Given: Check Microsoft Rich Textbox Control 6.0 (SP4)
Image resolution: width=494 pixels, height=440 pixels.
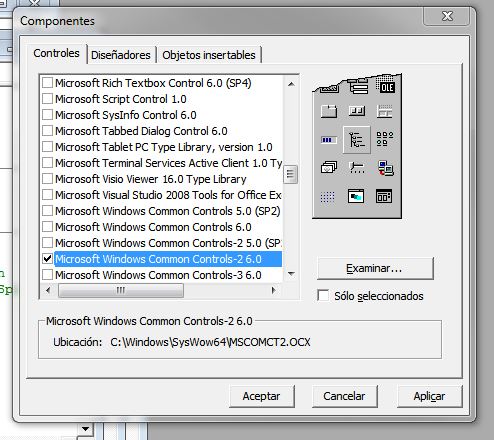Looking at the screenshot, I should coord(47,82).
